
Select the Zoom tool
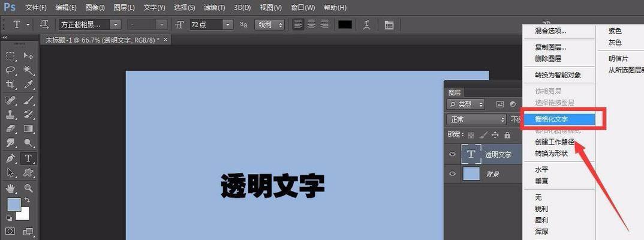point(28,188)
